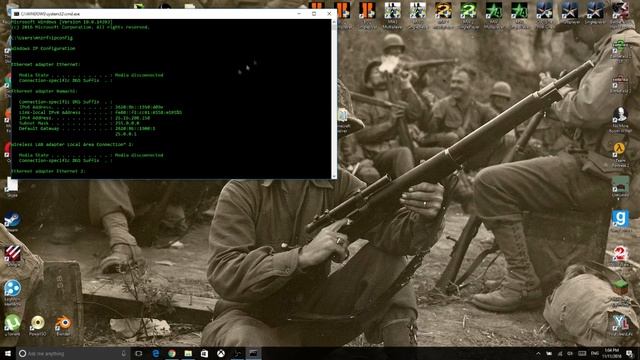The height and width of the screenshot is (360, 640).
Task: Show hidden system tray icons
Action: 538,353
